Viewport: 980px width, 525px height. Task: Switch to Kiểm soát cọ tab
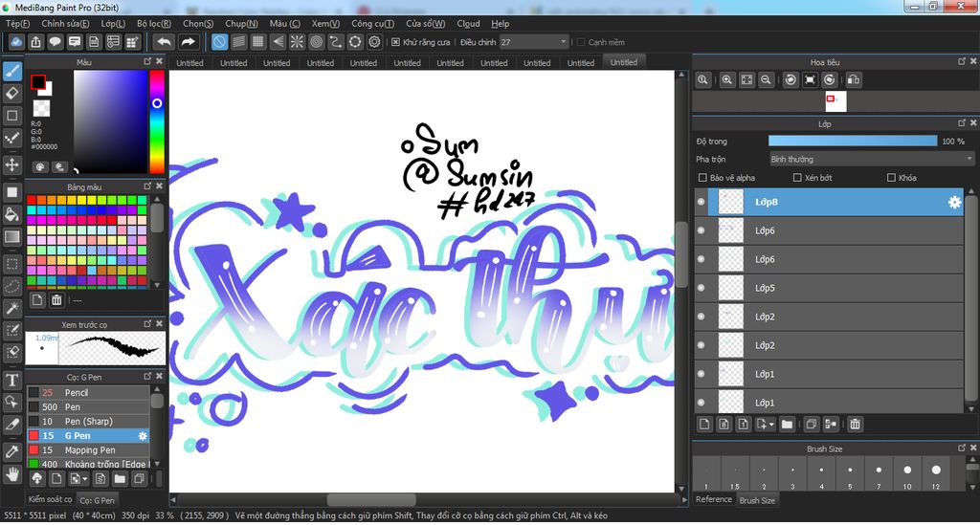50,499
